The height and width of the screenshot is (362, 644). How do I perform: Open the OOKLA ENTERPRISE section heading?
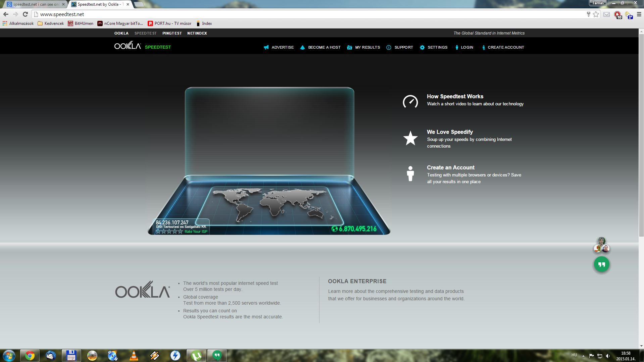(x=357, y=281)
